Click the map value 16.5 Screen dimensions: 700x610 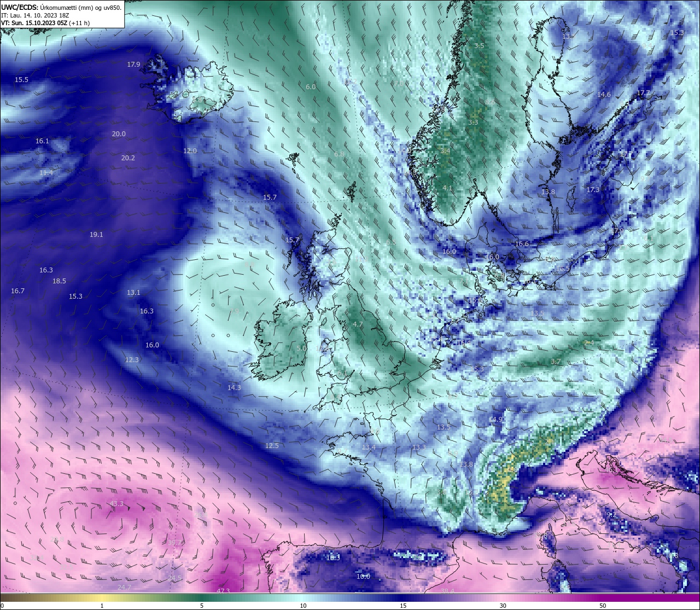tap(563, 269)
